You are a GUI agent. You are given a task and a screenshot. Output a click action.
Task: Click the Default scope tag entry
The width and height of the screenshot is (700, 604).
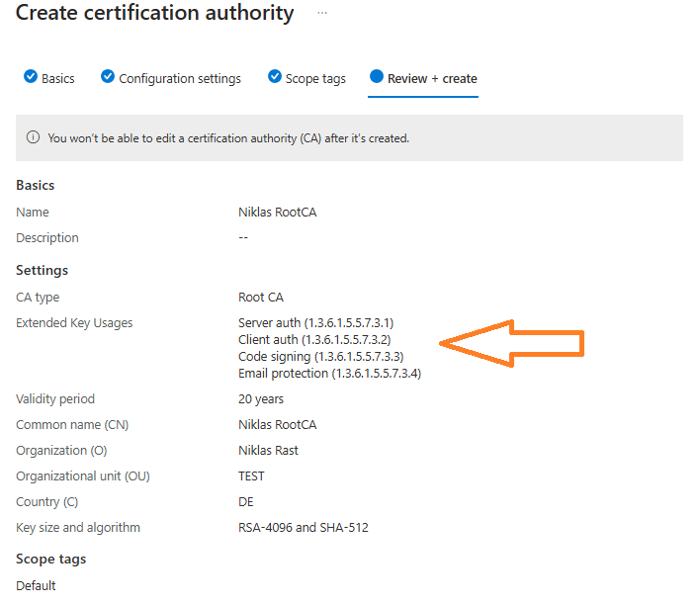point(36,585)
